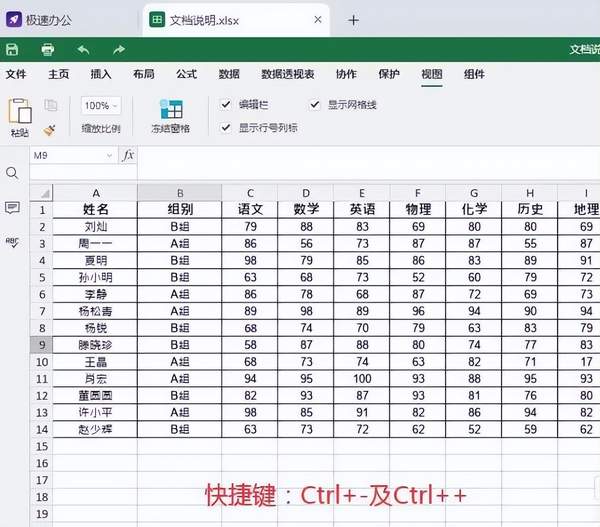Image resolution: width=600 pixels, height=527 pixels.
Task: Close the 文档说明.xlsx tab
Action: click(x=318, y=20)
